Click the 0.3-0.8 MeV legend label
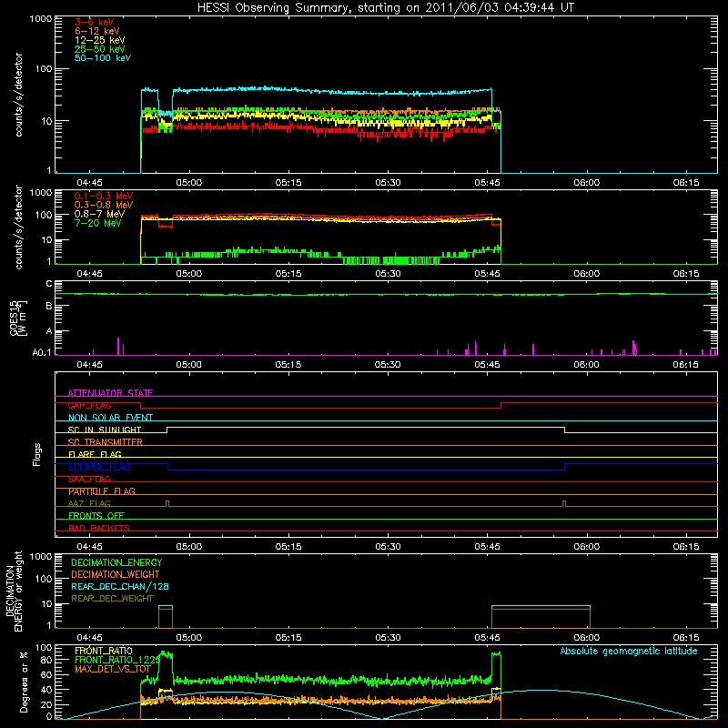This screenshot has height=728, width=728. [104, 205]
